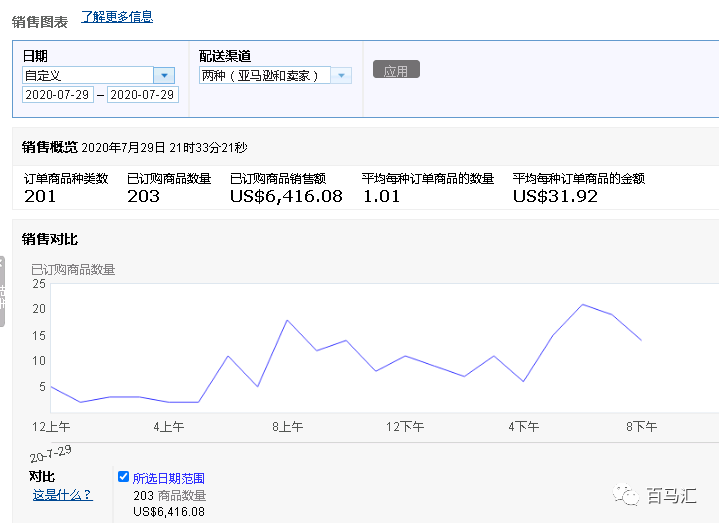This screenshot has width=719, height=526.
Task: Click the 百马汇 watermark text
Action: [x=671, y=495]
